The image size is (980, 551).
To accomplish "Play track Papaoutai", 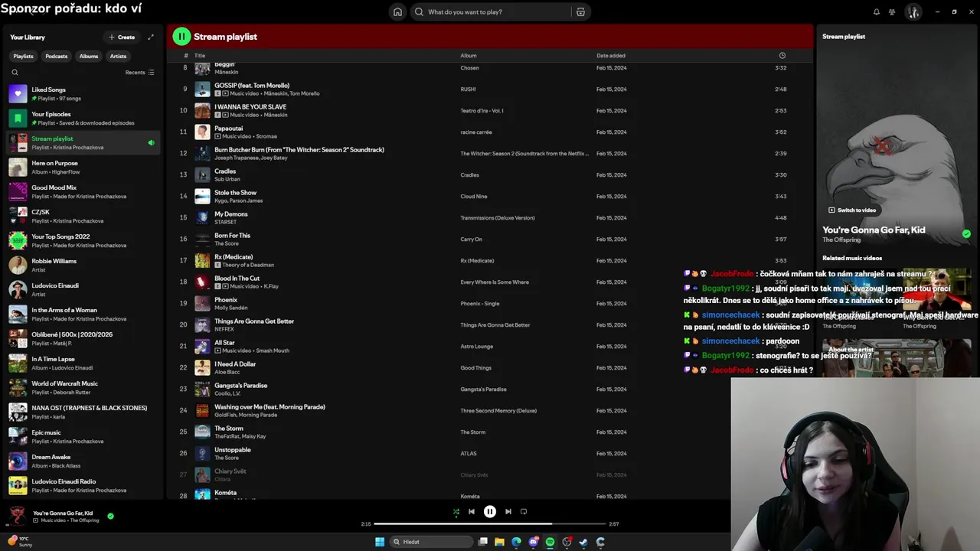I will [490, 132].
